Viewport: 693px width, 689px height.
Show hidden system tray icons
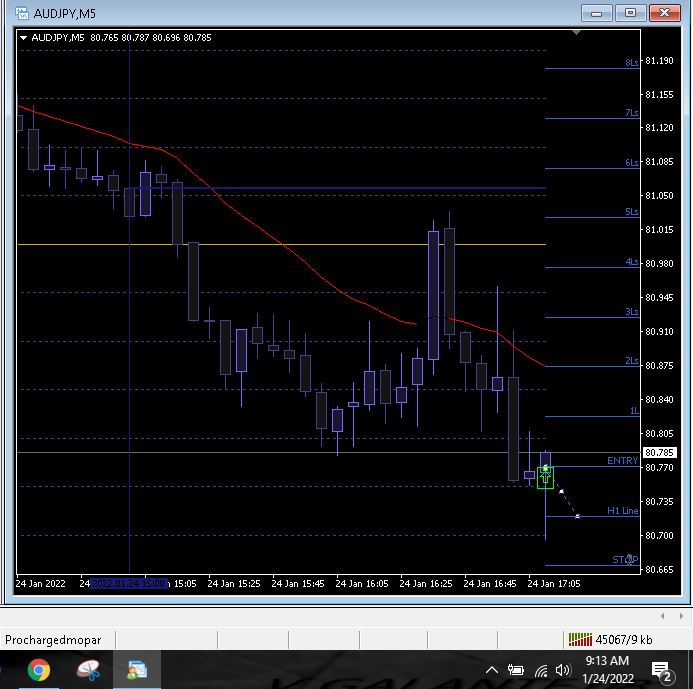pyautogui.click(x=491, y=670)
